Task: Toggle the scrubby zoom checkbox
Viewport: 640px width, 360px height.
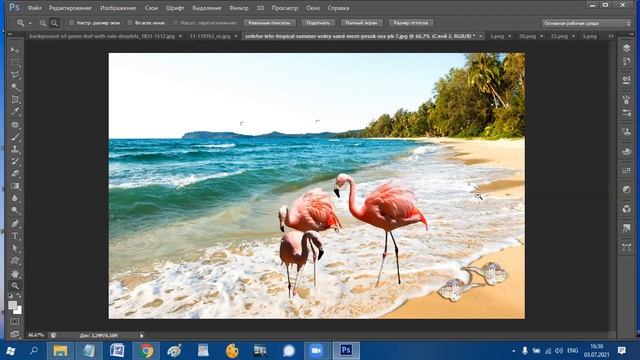Action: point(176,23)
